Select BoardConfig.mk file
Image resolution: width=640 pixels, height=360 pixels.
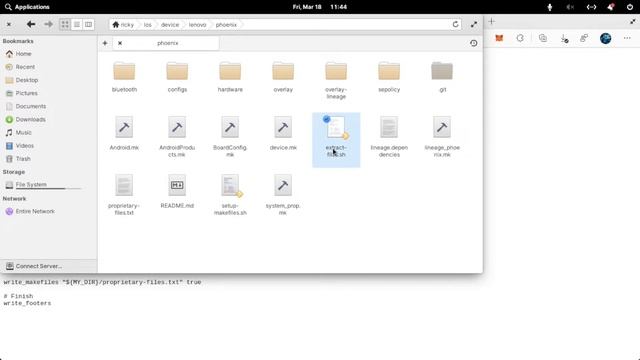pos(230,137)
